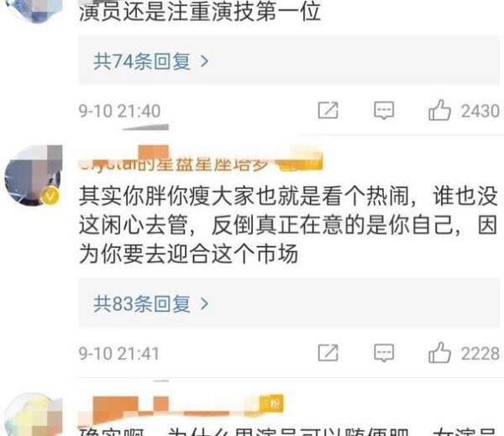Image resolution: width=504 pixels, height=436 pixels.
Task: Tap the chevron next to 共83条回复
Action: tap(204, 303)
